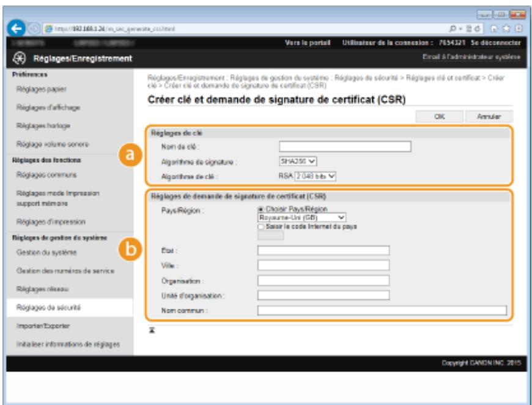The width and height of the screenshot is (532, 405).
Task: Click 'Réglages de demande de signature de certificat (CSR)' header
Action: (238, 196)
